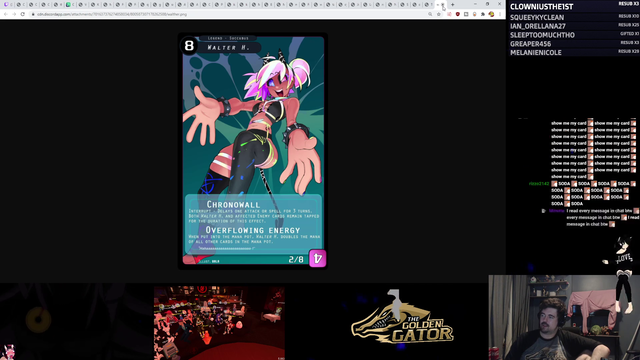Open the three-dot browser menu
The width and height of the screenshot is (640, 360).
pyautogui.click(x=500, y=14)
